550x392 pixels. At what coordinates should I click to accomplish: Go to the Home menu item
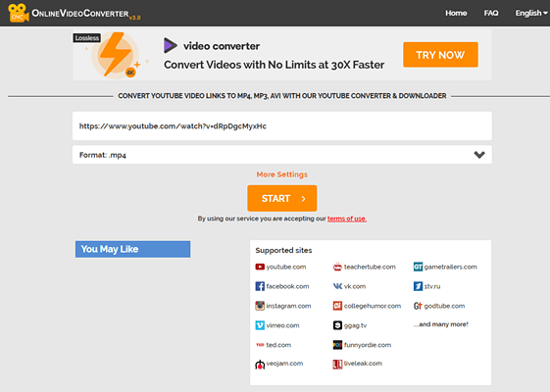456,13
